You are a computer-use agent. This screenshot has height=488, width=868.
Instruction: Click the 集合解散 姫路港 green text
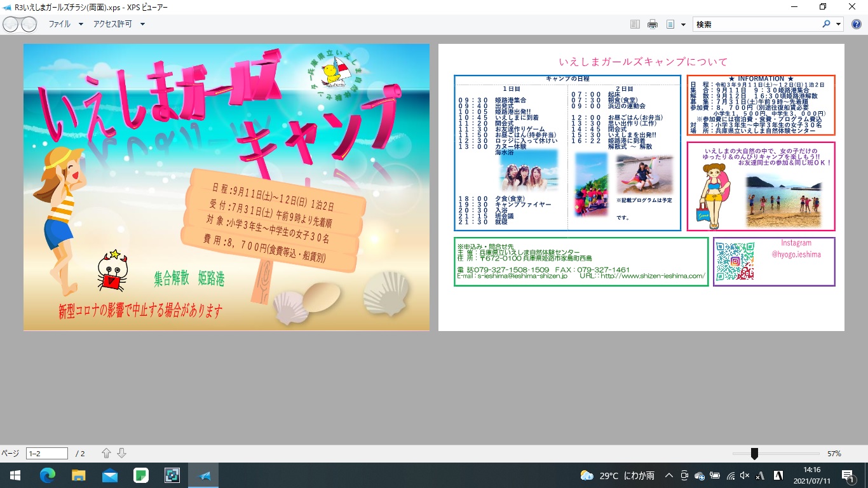pos(189,278)
